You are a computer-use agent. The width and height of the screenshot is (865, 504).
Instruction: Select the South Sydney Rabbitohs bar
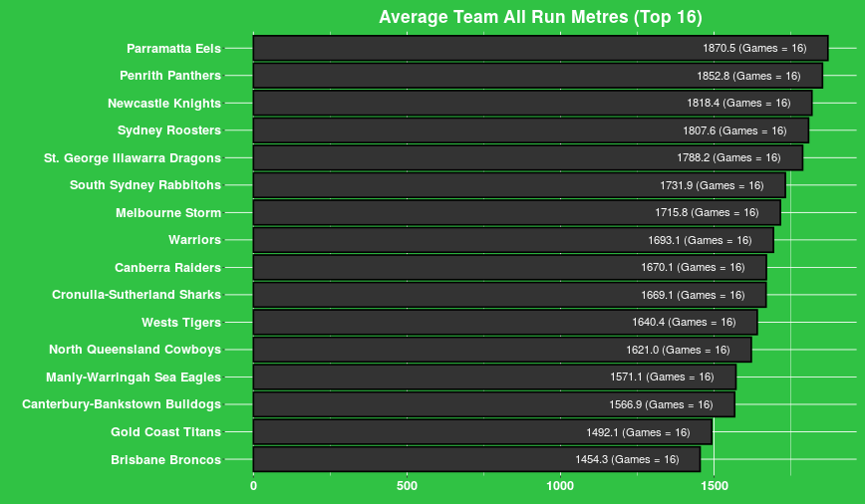519,185
